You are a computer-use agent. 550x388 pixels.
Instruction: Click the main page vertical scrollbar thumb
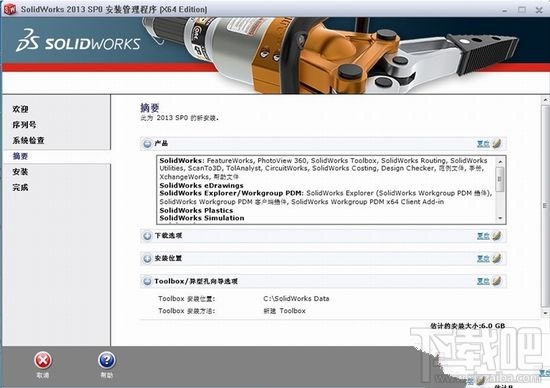[546, 205]
